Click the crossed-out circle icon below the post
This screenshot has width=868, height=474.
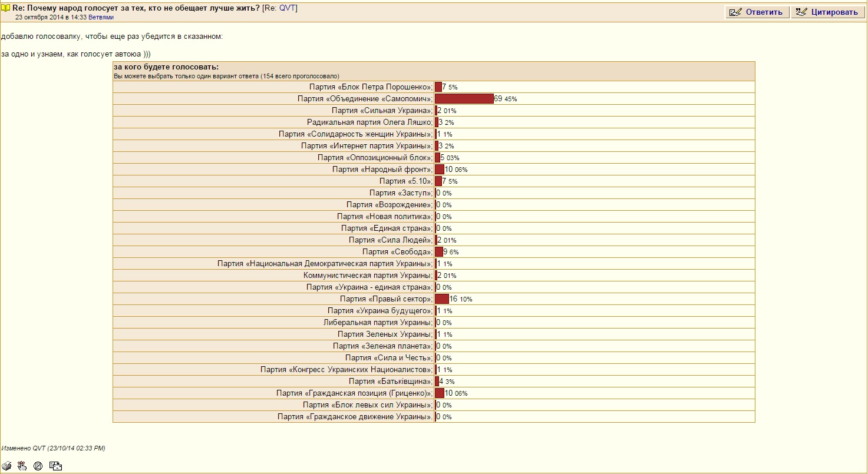38,466
